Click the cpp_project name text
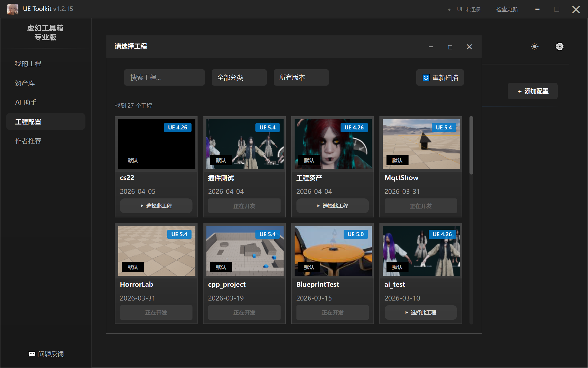This screenshot has width=588, height=368. coord(227,285)
